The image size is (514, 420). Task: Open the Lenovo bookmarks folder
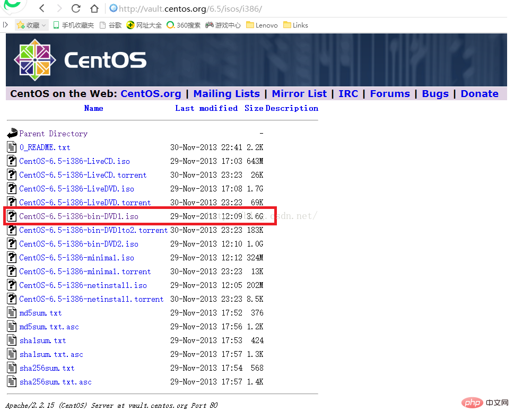click(x=262, y=25)
